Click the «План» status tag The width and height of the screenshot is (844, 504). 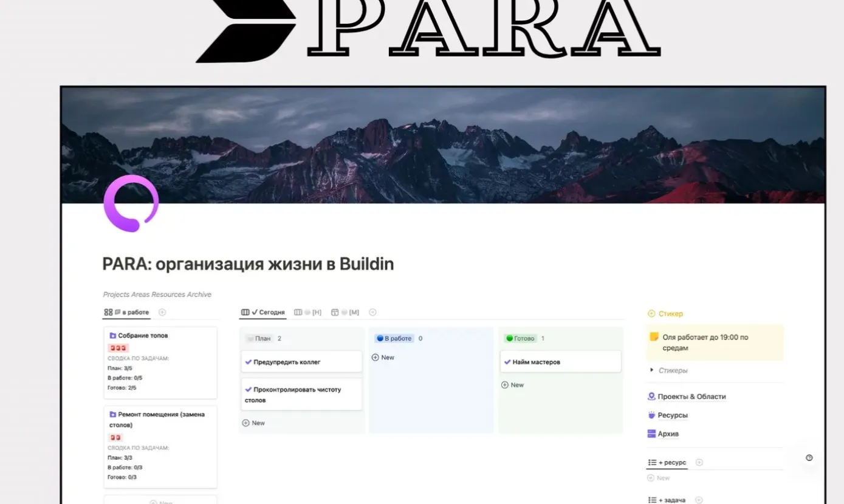click(x=259, y=339)
